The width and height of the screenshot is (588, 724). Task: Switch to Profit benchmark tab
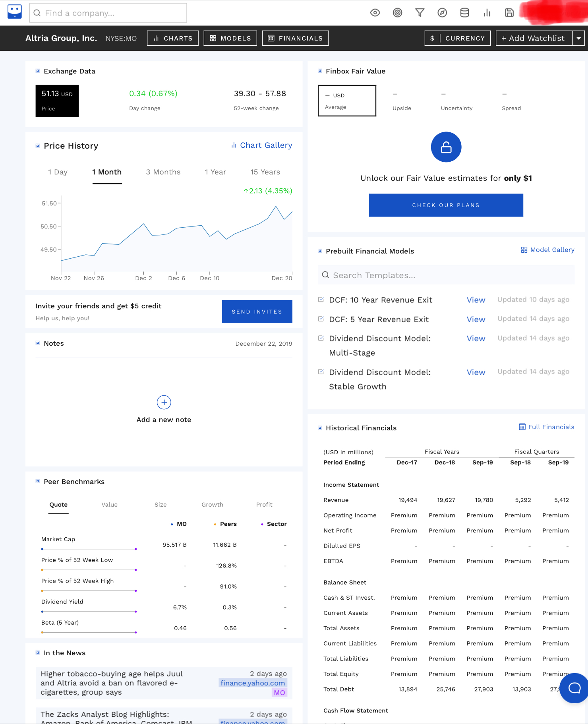(264, 505)
